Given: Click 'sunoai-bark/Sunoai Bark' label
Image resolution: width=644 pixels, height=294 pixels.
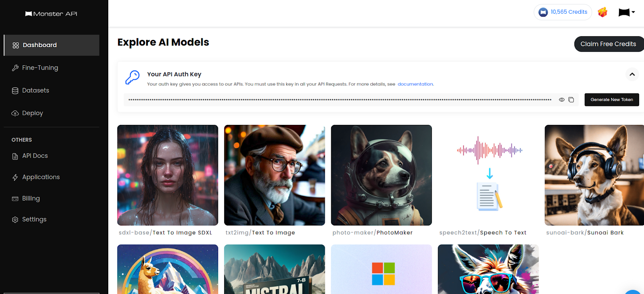Looking at the screenshot, I should click(x=585, y=233).
